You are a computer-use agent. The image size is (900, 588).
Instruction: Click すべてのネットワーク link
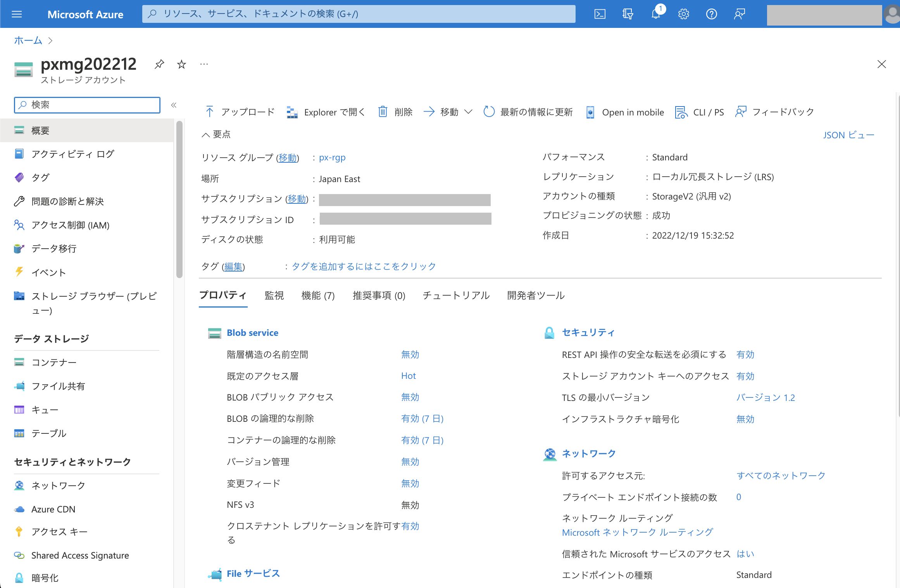tap(781, 476)
